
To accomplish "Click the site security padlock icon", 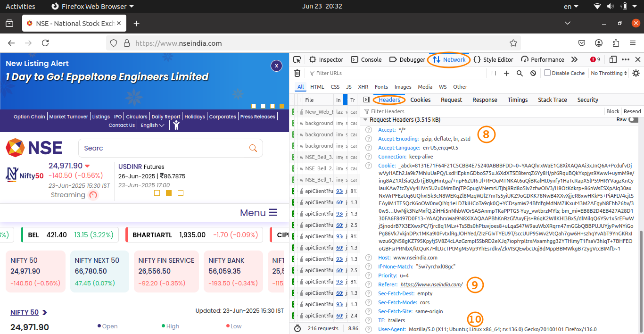I will (126, 43).
